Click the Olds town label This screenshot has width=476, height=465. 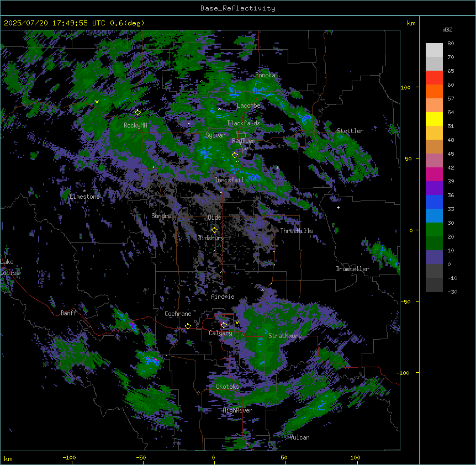(214, 218)
